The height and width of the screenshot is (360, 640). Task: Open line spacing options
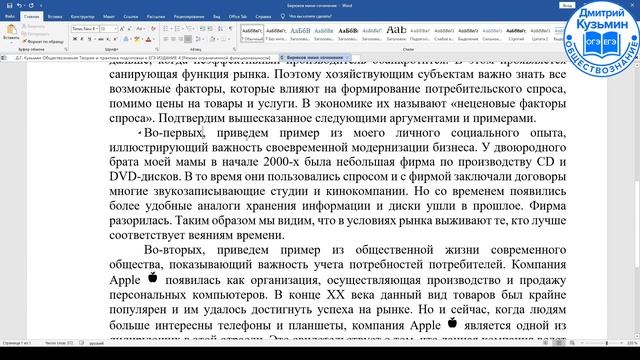click(199, 39)
